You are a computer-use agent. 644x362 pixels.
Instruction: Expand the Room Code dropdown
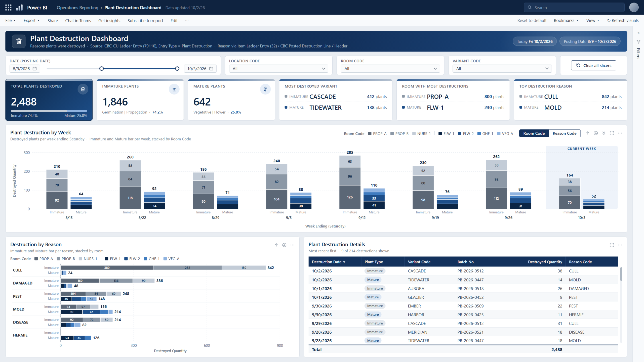[x=390, y=69]
